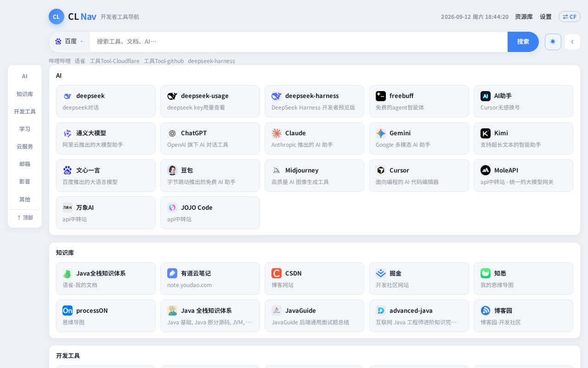Click the 知识库 section heading

point(65,253)
